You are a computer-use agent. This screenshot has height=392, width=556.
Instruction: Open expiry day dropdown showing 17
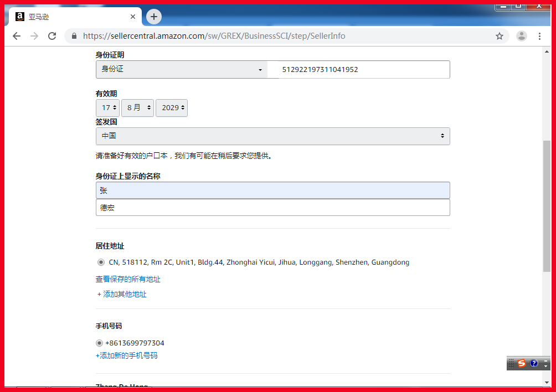point(107,108)
